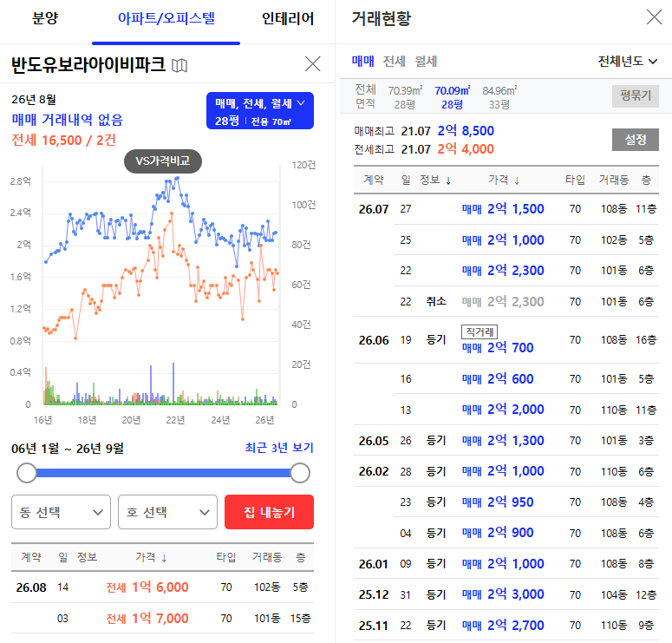Switch to the 전세 transaction tab
672x643 pixels.
click(x=394, y=61)
